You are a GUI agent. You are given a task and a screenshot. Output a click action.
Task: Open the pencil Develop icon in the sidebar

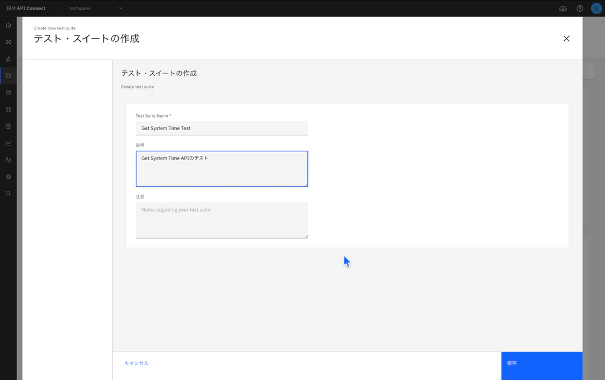click(x=8, y=59)
